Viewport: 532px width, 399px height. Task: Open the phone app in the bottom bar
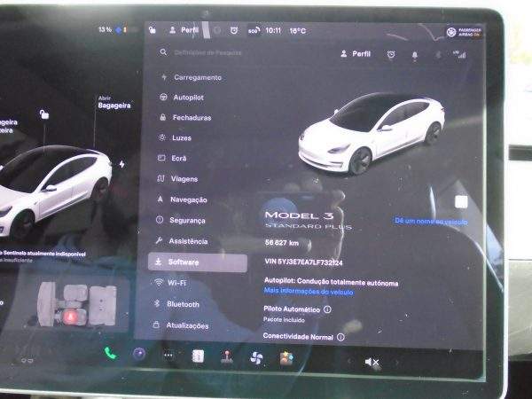110,354
